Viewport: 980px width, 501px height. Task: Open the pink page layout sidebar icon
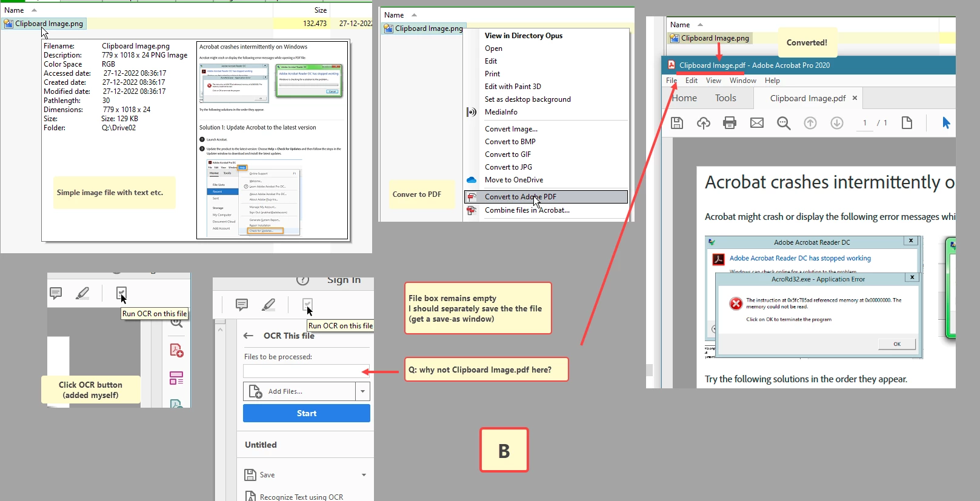click(x=176, y=378)
